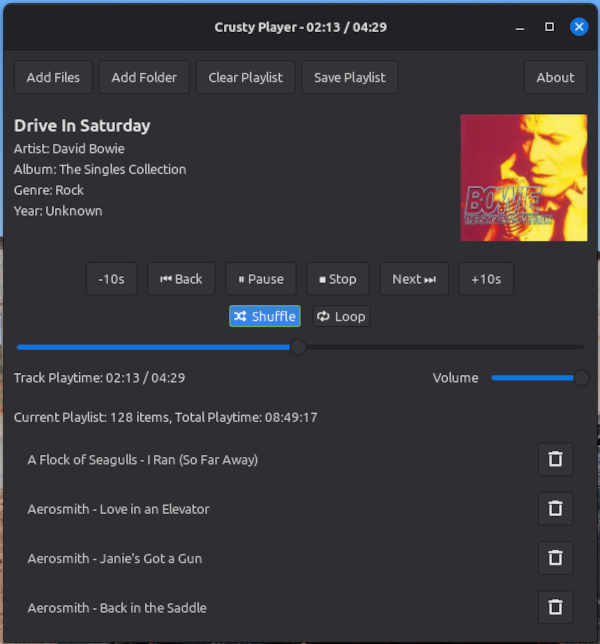Open the Add Folder dialog
This screenshot has width=600, height=644.
click(x=144, y=77)
